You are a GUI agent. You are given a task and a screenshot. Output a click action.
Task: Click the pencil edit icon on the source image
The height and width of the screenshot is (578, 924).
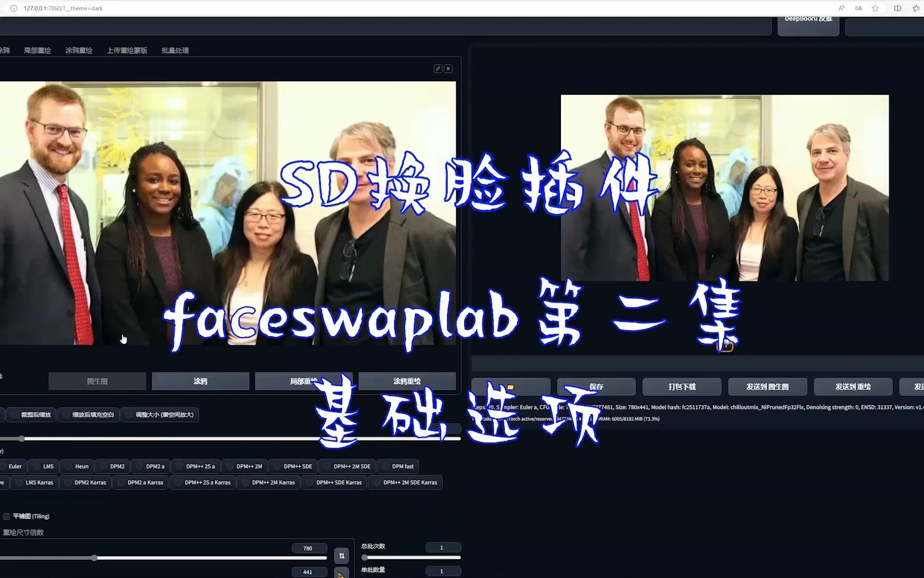pos(437,69)
